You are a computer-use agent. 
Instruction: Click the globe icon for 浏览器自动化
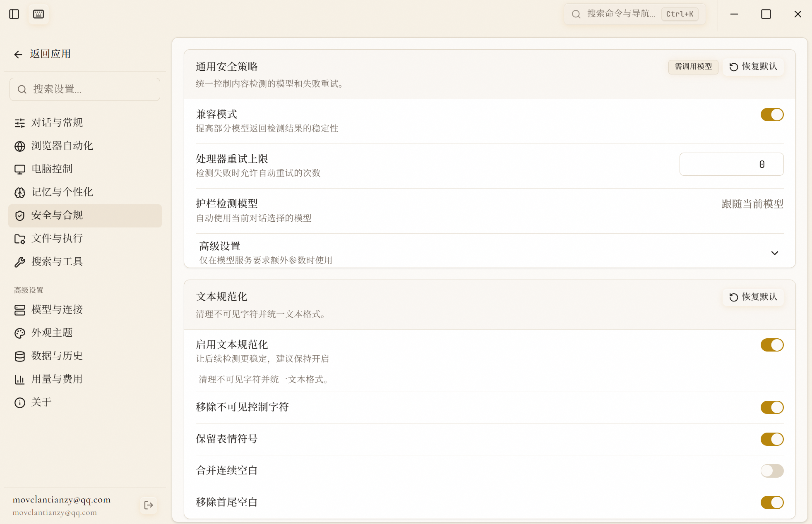click(x=20, y=146)
